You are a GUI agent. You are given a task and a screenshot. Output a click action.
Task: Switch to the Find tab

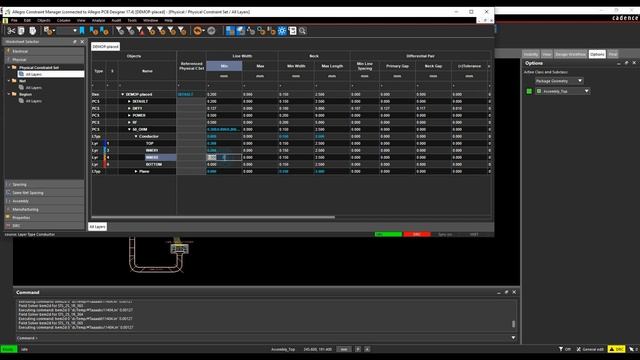(x=613, y=54)
